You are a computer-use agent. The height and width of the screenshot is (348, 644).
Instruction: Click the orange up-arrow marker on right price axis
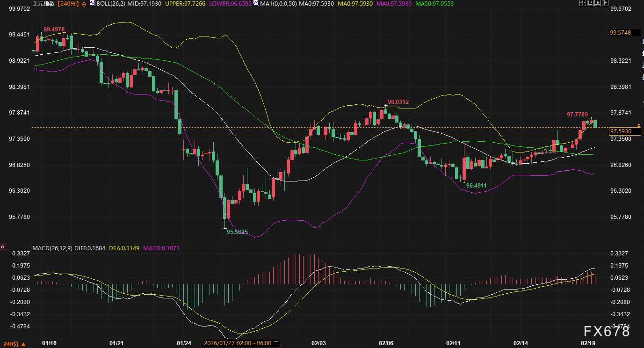click(x=639, y=125)
